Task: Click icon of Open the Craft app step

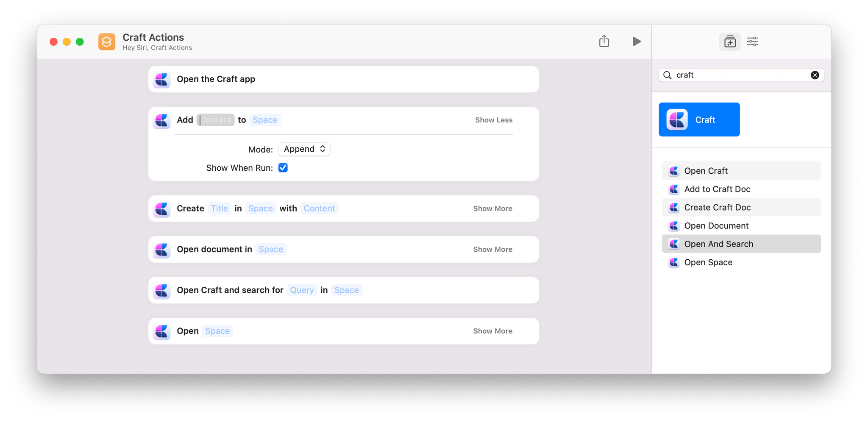Action: (161, 79)
